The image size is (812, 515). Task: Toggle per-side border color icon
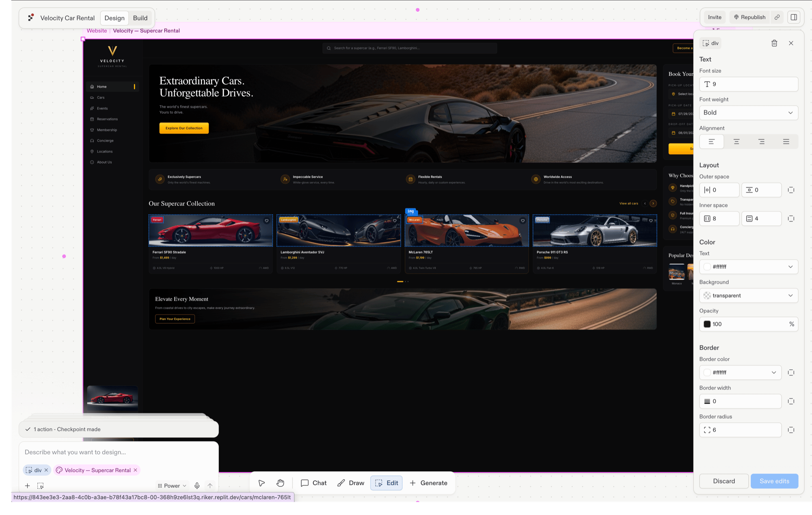pos(791,373)
